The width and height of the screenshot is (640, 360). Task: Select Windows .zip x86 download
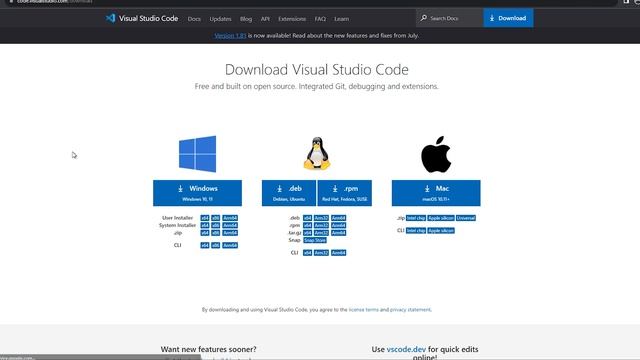click(216, 233)
